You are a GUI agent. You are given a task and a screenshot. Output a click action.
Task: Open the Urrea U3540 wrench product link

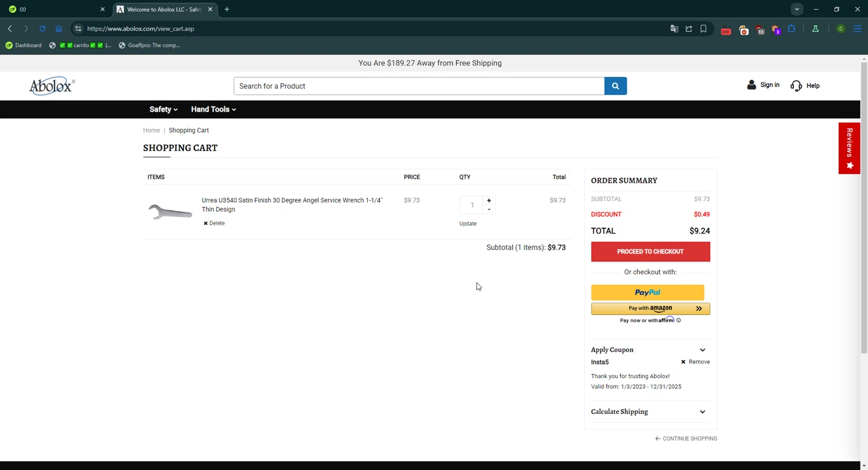[292, 205]
